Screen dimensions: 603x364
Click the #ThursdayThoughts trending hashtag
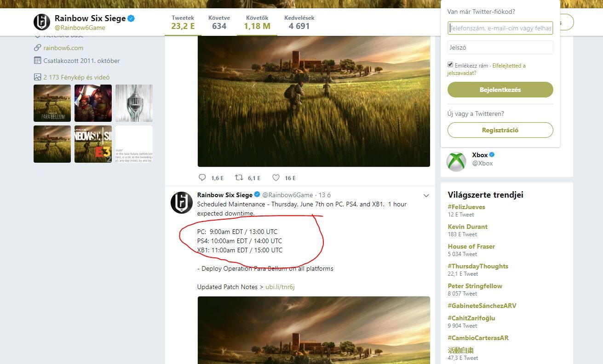coord(478,266)
